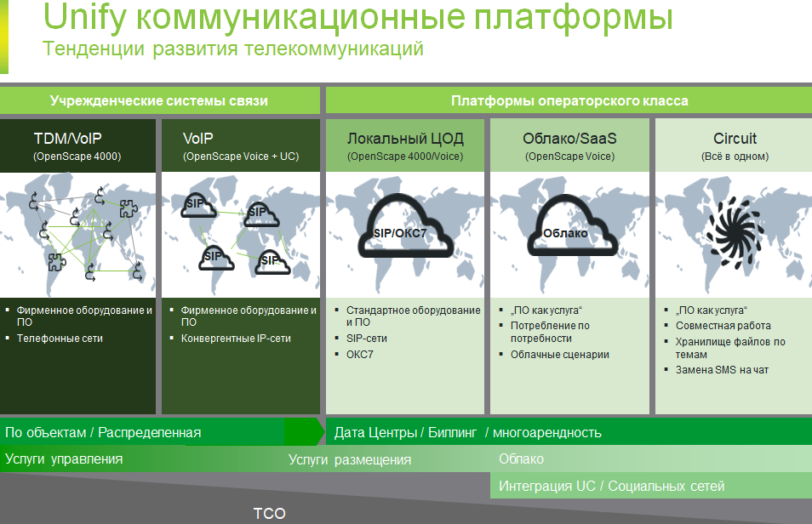Select the VoIP map with SIP clouds

click(x=240, y=235)
